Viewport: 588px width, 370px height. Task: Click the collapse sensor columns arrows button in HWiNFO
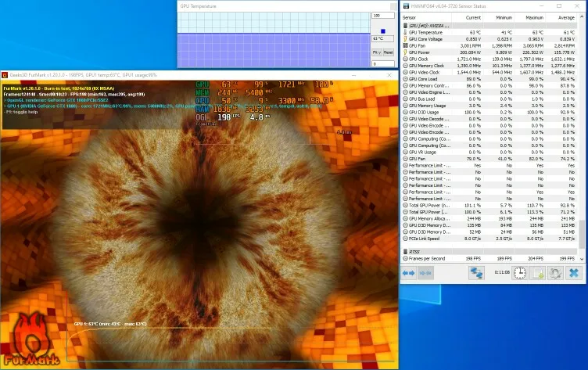tap(425, 273)
